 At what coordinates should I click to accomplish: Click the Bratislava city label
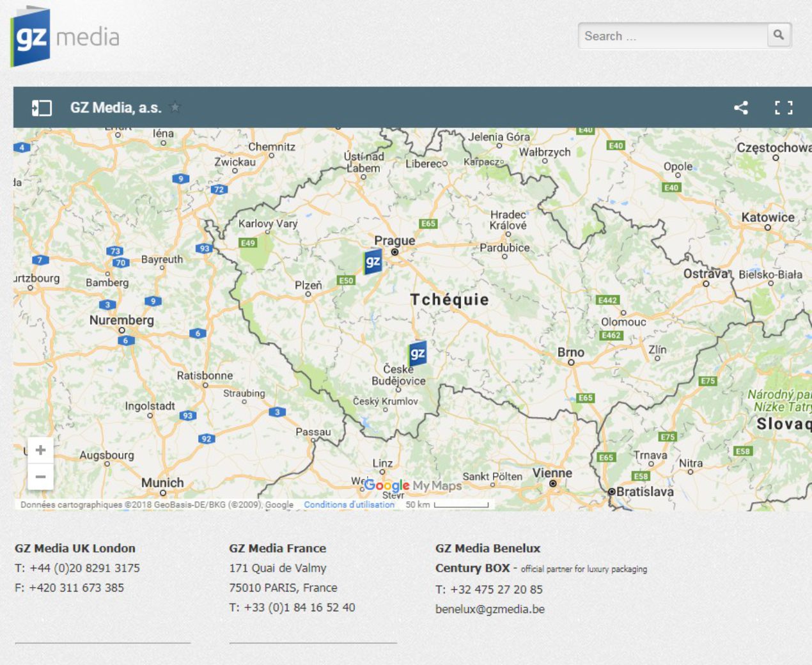pos(645,492)
